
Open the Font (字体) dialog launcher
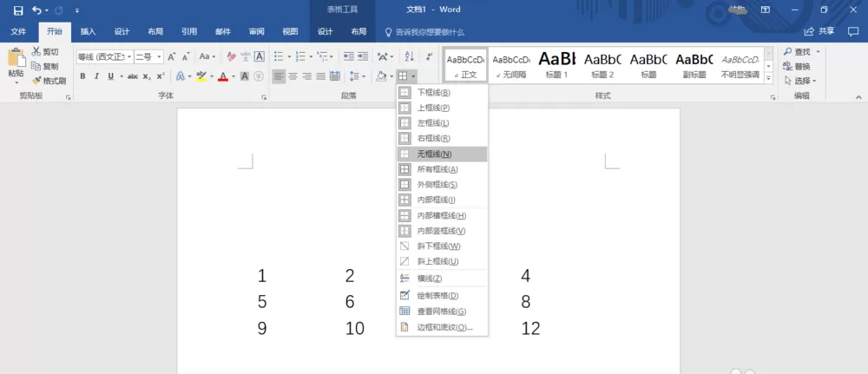[264, 97]
